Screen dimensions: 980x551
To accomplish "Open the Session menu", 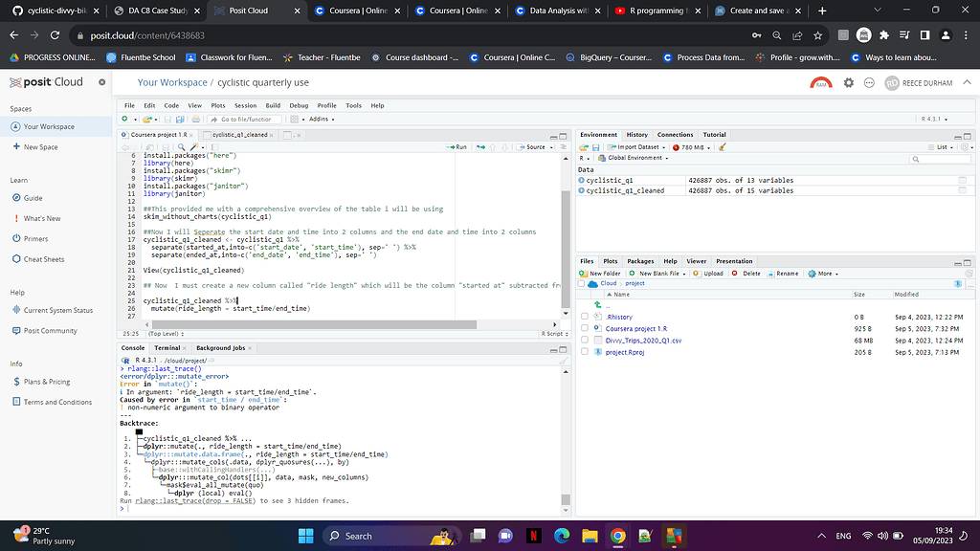I will (x=245, y=105).
